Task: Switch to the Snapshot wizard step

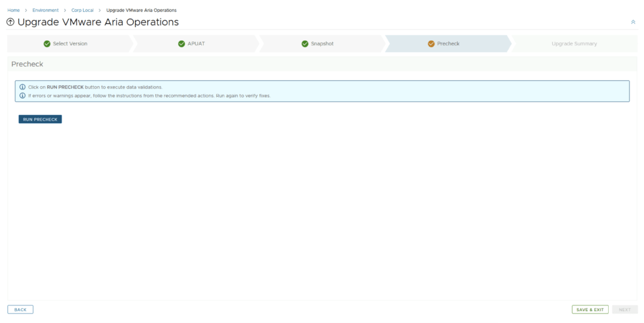Action: pyautogui.click(x=322, y=44)
